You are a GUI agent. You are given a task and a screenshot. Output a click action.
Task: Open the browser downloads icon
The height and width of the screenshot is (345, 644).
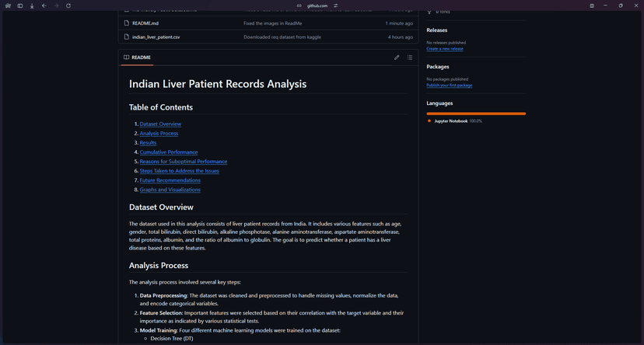point(32,5)
